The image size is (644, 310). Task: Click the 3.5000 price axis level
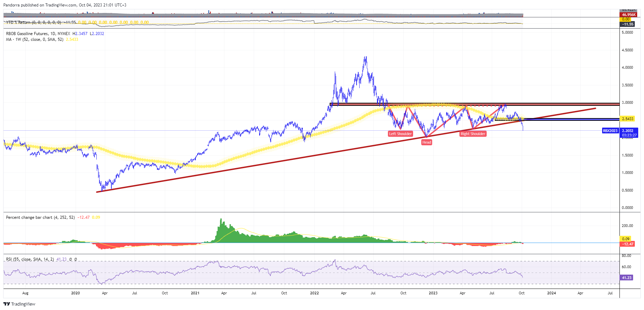point(627,85)
